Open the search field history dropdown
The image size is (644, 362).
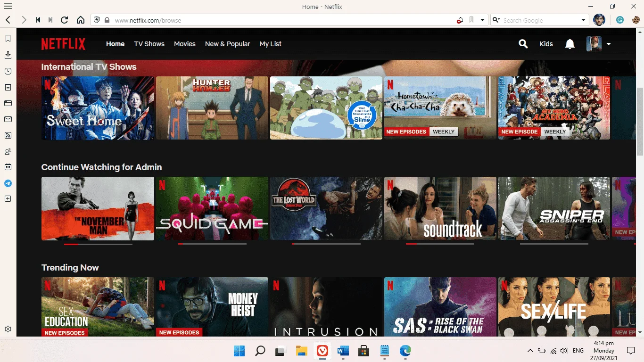tap(583, 20)
